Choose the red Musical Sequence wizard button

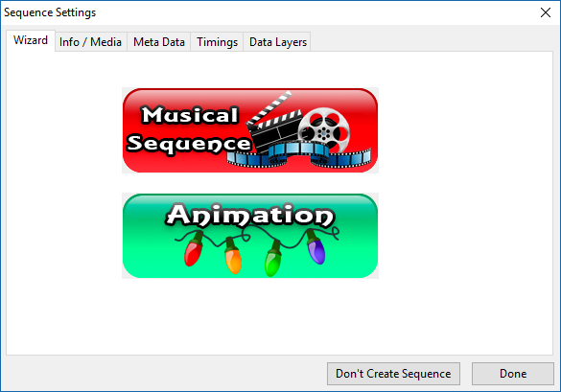click(250, 130)
